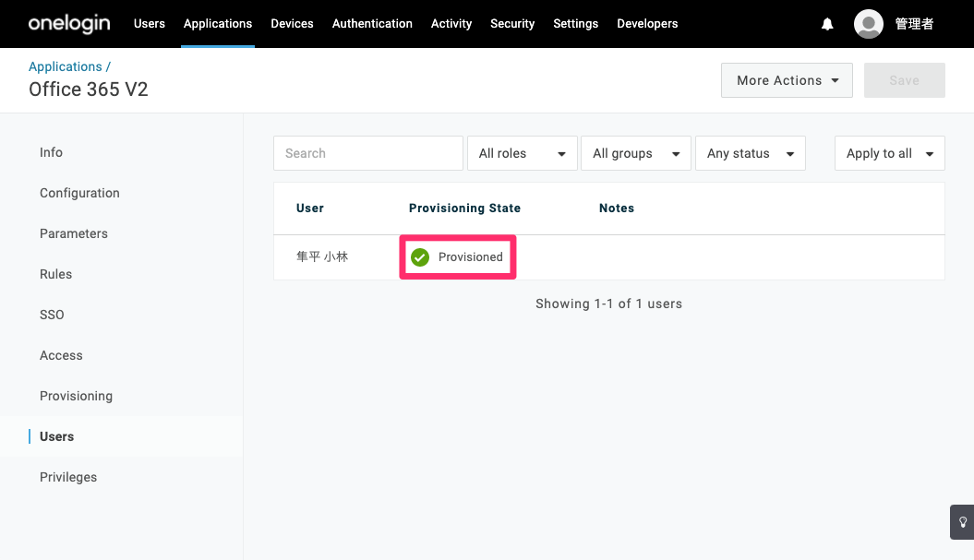Open the Devices menu
This screenshot has height=560, width=974.
coord(292,24)
